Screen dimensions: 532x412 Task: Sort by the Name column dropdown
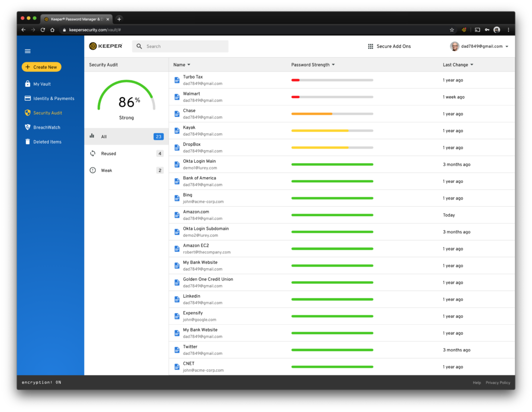pos(182,65)
